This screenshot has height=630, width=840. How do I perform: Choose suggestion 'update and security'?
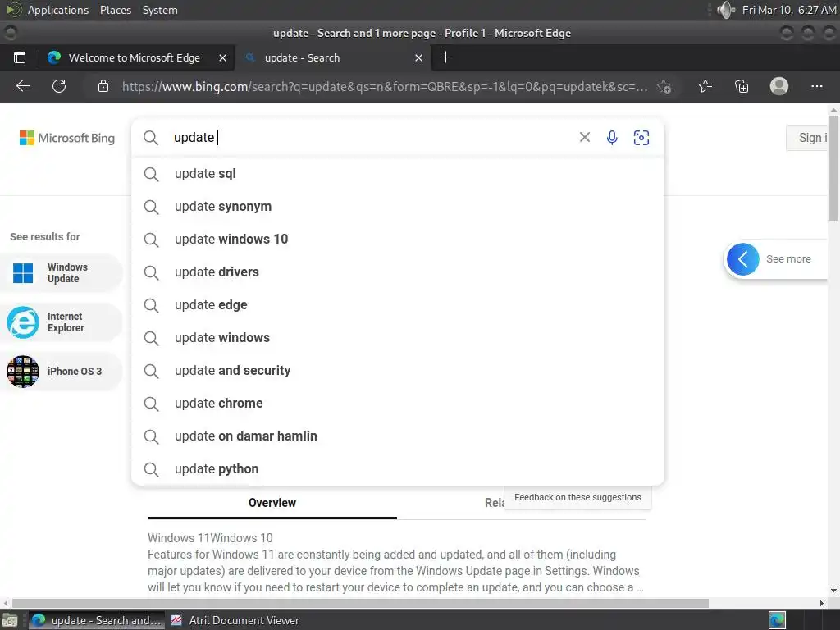pos(398,371)
